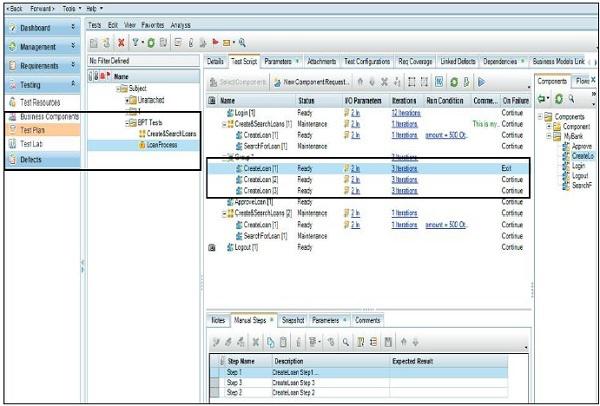This screenshot has height=406, width=600.
Task: Select Create&SearchLoans test in BPT Tests folder
Action: pyautogui.click(x=171, y=134)
